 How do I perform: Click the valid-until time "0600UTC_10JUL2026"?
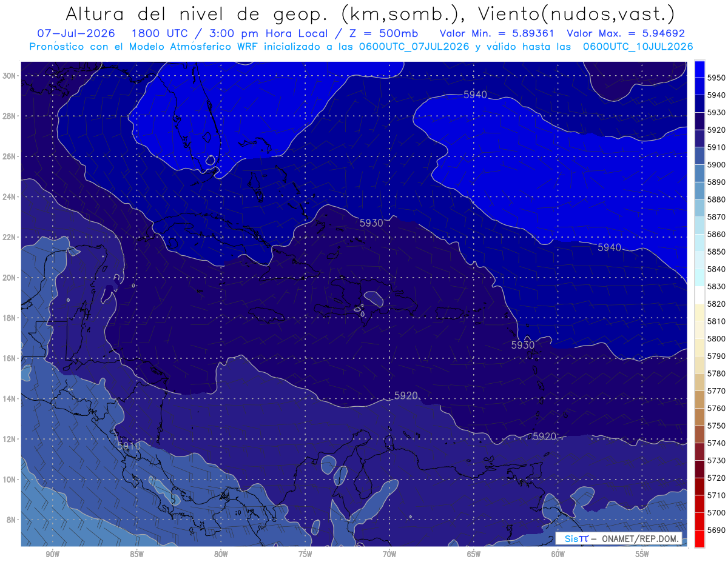click(638, 46)
